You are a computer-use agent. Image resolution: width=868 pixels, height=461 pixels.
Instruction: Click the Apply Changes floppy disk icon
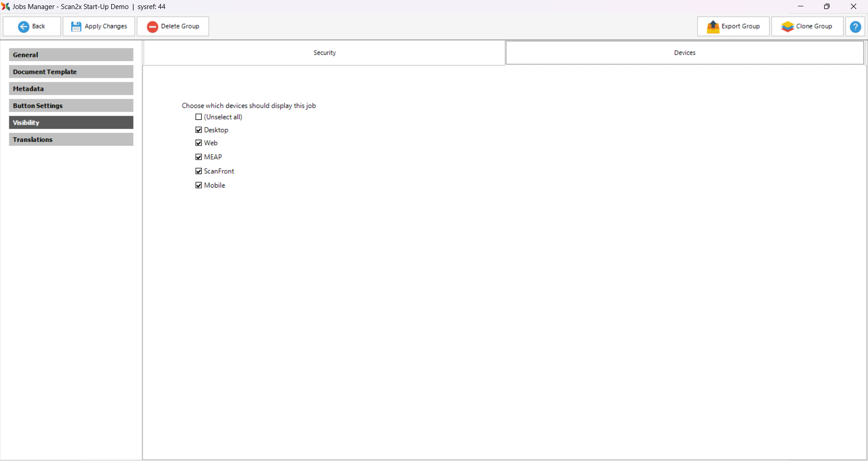coord(76,27)
